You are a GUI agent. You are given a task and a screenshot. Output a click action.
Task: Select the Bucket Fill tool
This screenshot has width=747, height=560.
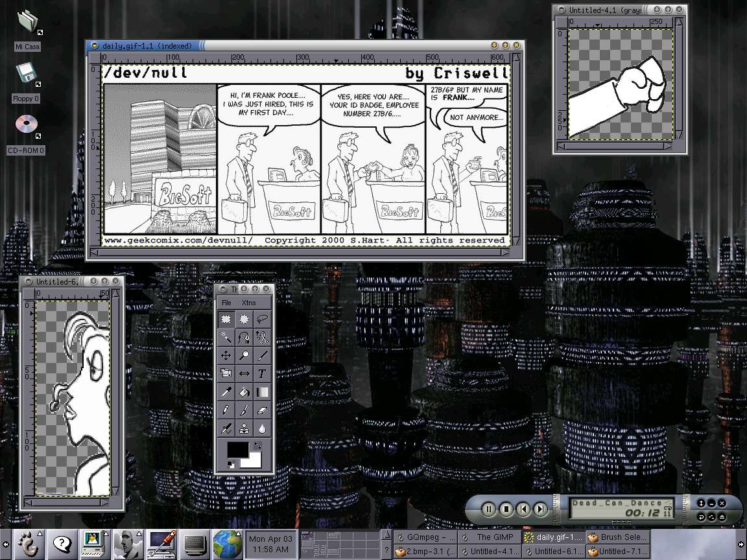(244, 392)
